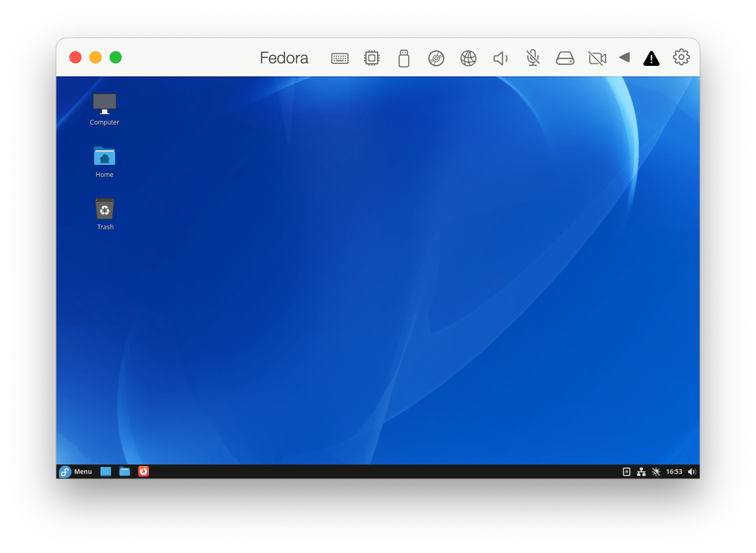The height and width of the screenshot is (553, 756).
Task: Click the red close window button
Action: (75, 57)
